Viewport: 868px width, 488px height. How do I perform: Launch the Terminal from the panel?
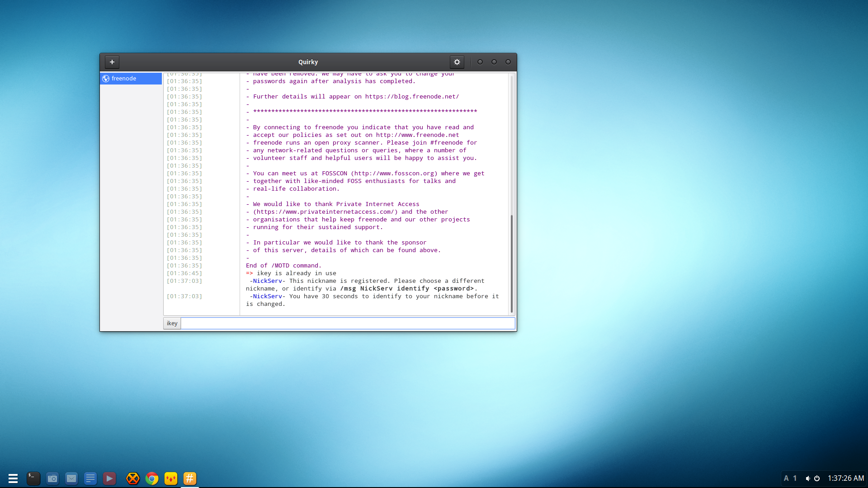click(x=33, y=479)
